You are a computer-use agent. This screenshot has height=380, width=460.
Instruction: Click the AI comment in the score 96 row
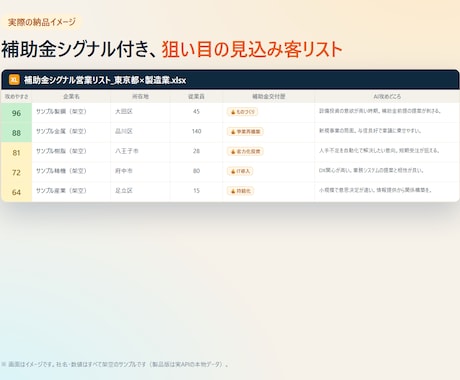pyautogui.click(x=380, y=111)
